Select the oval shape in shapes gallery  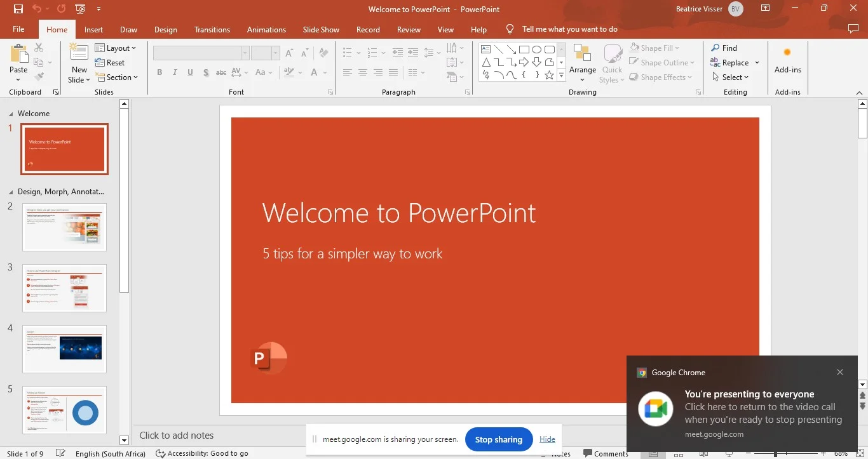tap(537, 50)
